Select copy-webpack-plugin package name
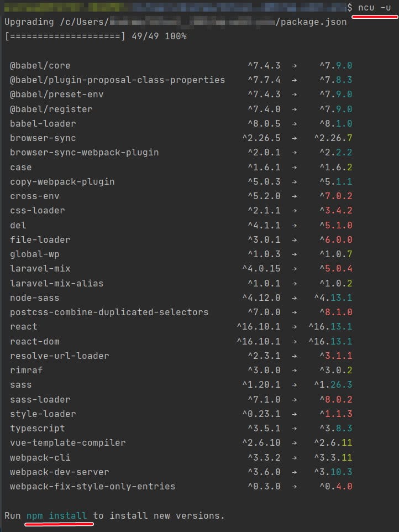Screen dimensions: 399x532 [62, 182]
